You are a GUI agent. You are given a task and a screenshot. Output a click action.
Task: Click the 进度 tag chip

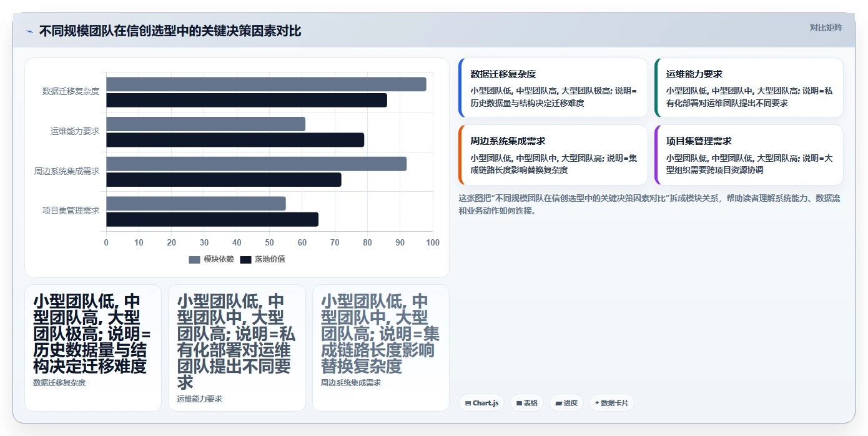566,403
